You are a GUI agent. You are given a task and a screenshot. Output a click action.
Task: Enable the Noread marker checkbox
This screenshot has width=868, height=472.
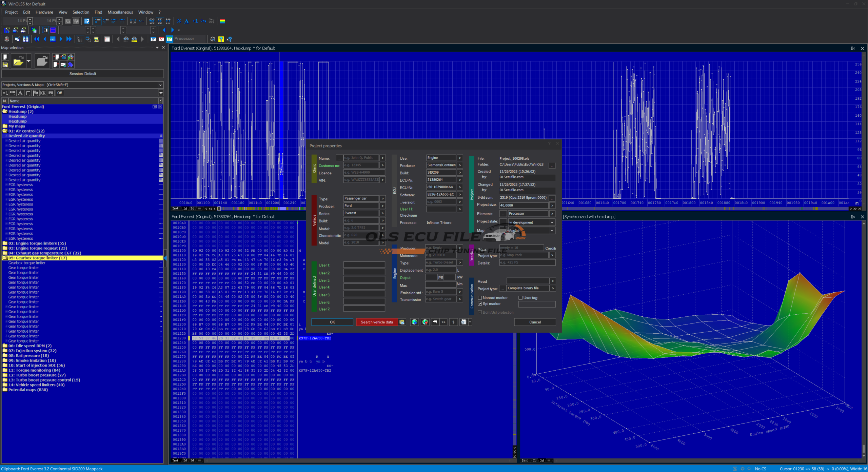coord(480,298)
